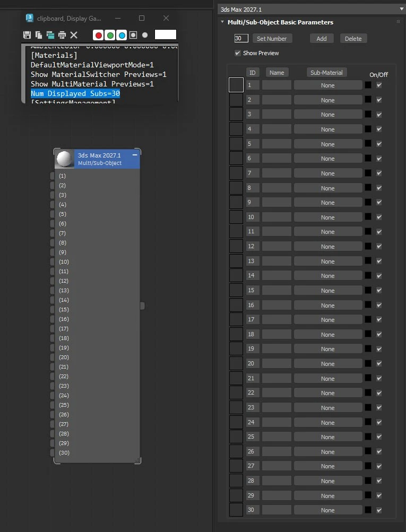Click the preview box for sub-material 30
Image resolution: width=406 pixels, height=532 pixels.
point(236,510)
